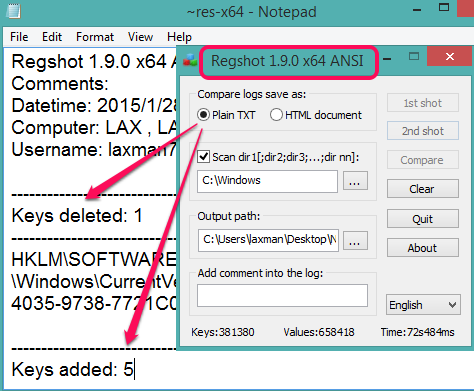Click the Compare button in Regshot
The height and width of the screenshot is (391, 474).
click(423, 160)
